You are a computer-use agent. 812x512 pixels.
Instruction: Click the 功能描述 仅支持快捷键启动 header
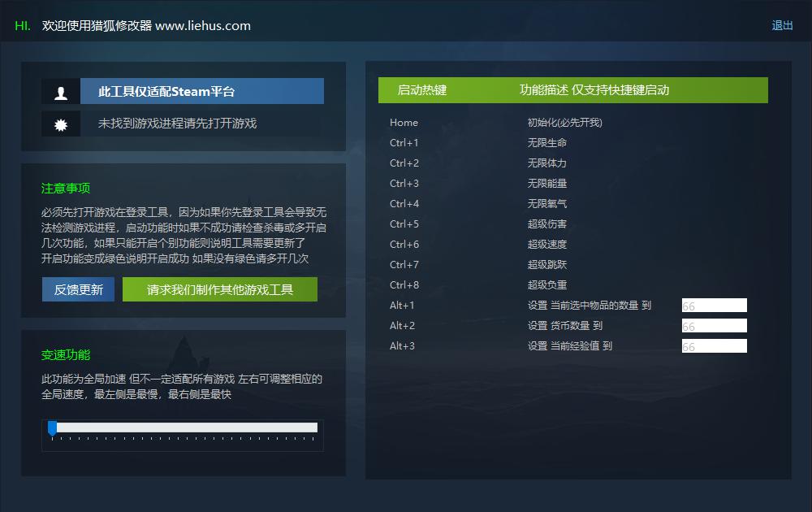pos(594,90)
